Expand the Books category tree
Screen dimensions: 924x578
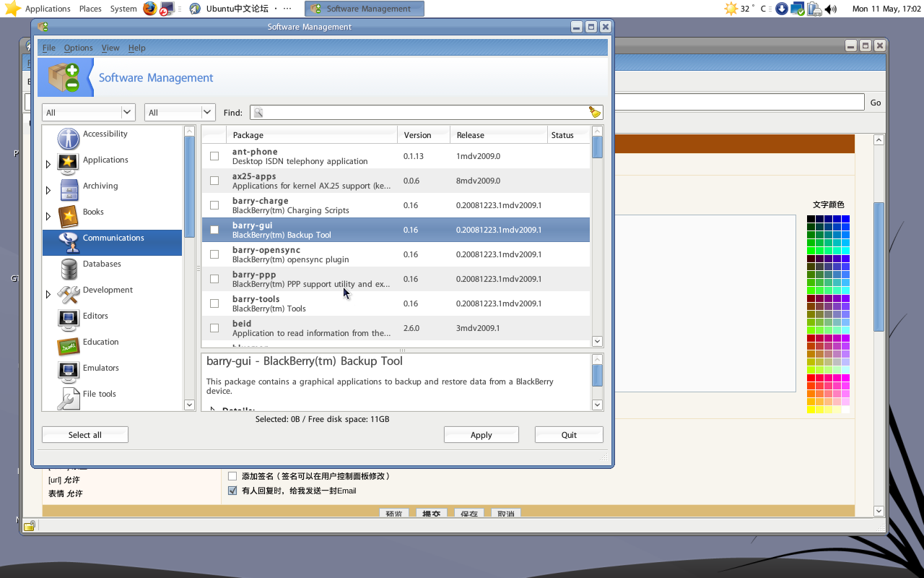point(48,217)
